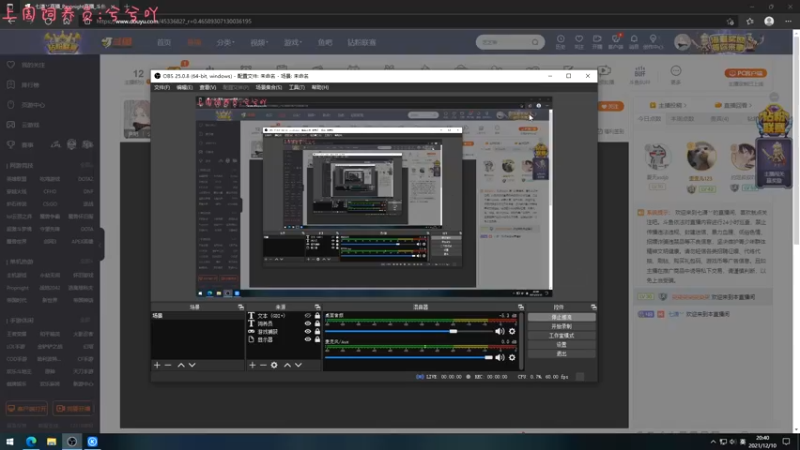Toggle lock on 饲养员 source
This screenshot has width=800, height=450.
317,323
